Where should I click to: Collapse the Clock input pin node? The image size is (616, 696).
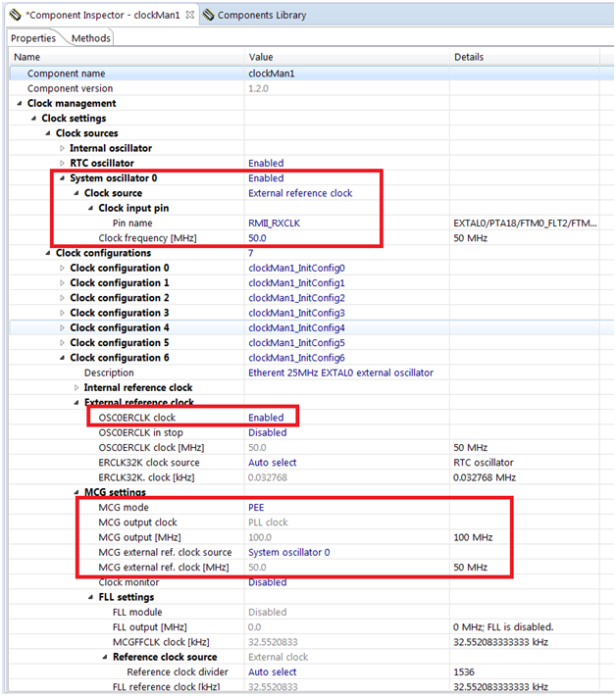coord(90,208)
